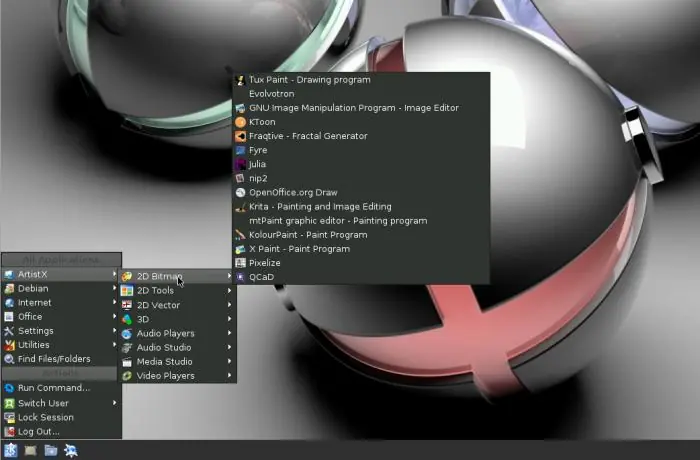This screenshot has height=460, width=700.
Task: Open the Run Command dialog
Action: pos(61,388)
